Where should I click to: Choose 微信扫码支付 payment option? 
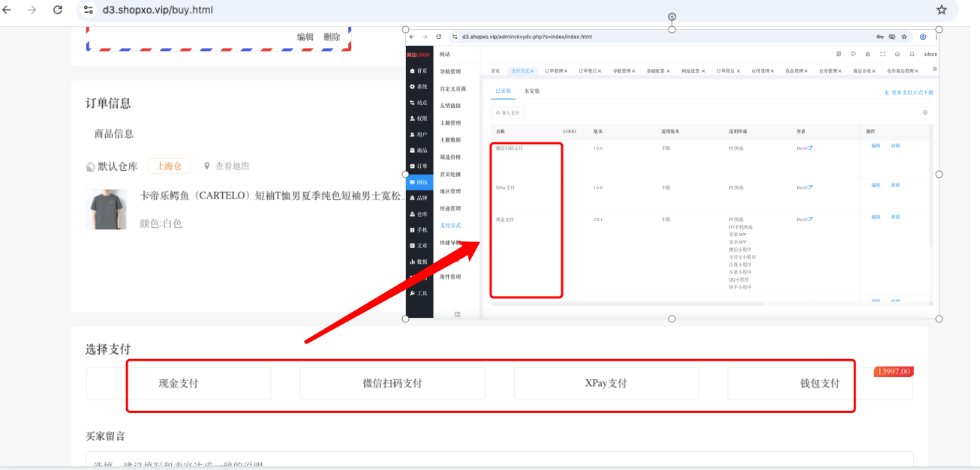coord(392,383)
